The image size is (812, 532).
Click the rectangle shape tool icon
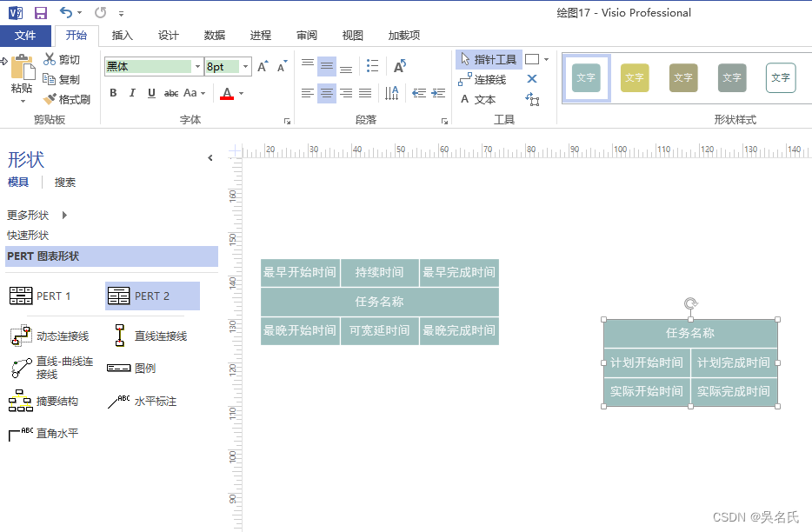(x=532, y=60)
